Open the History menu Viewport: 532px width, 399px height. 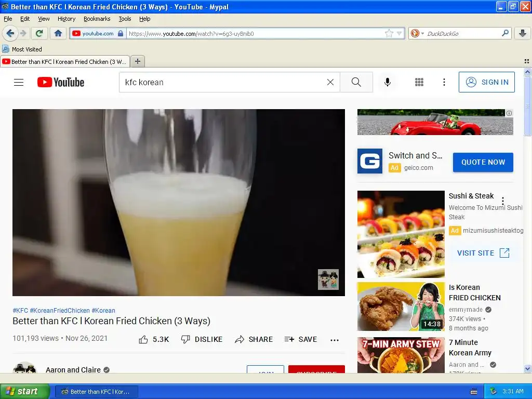(x=66, y=19)
